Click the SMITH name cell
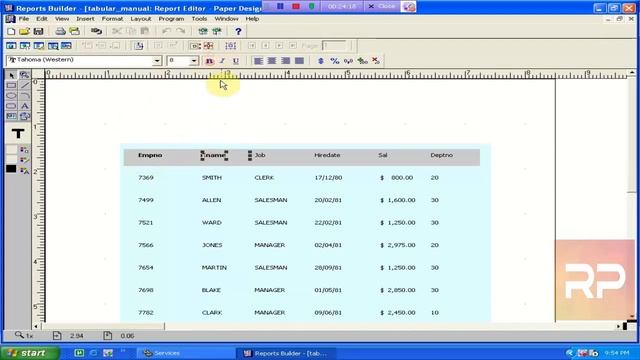 (212, 178)
